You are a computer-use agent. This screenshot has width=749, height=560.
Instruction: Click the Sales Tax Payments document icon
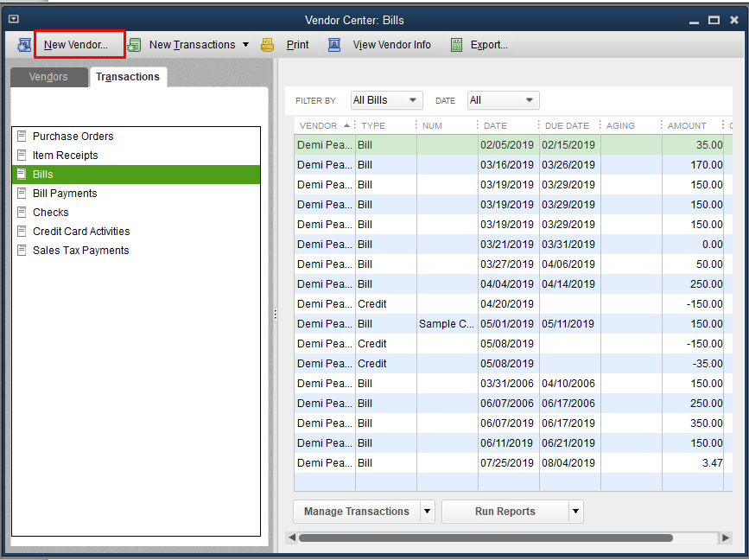[x=22, y=251]
